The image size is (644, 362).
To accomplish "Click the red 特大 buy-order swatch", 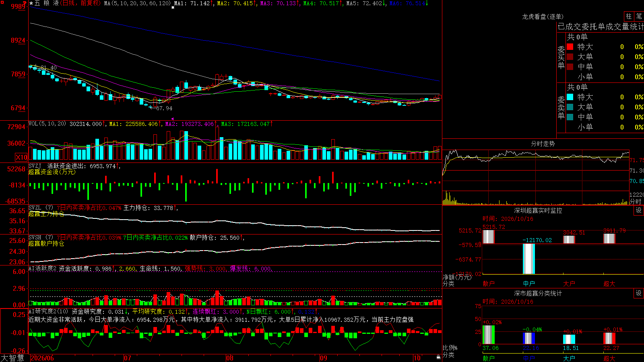I will click(570, 47).
